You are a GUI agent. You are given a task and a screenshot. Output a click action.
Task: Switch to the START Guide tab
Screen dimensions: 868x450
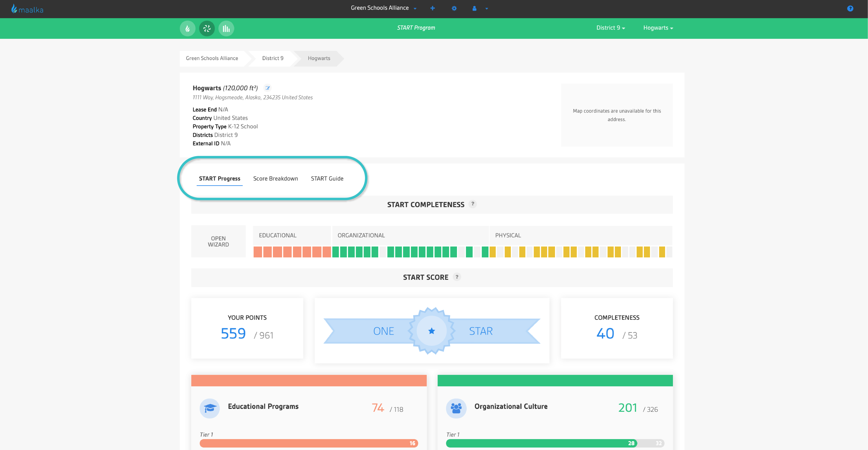coord(327,179)
